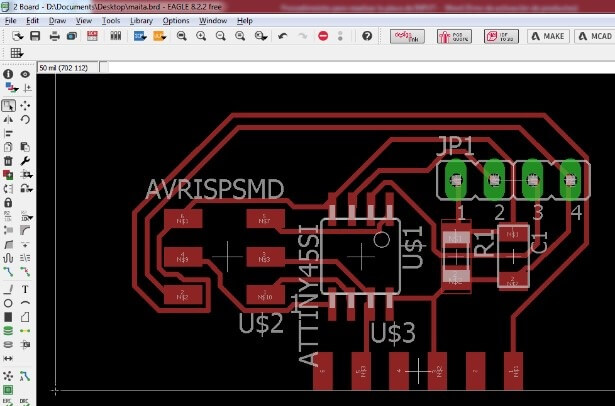This screenshot has width=615, height=406.
Task: Redo the last undone action
Action: [302, 36]
